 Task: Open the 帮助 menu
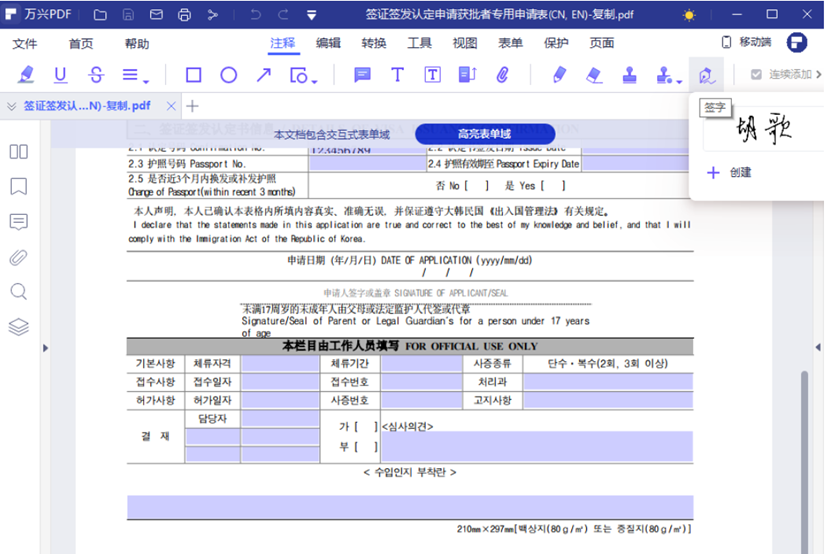click(x=137, y=43)
